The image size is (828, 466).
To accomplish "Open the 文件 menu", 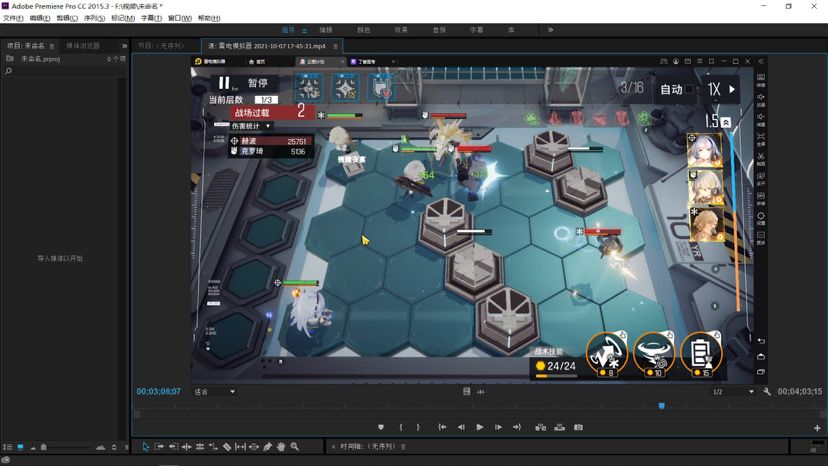I will click(13, 18).
